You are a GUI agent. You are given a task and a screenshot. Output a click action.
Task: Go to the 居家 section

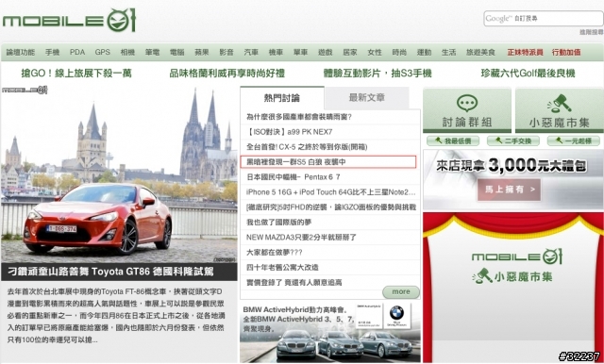tap(350, 52)
